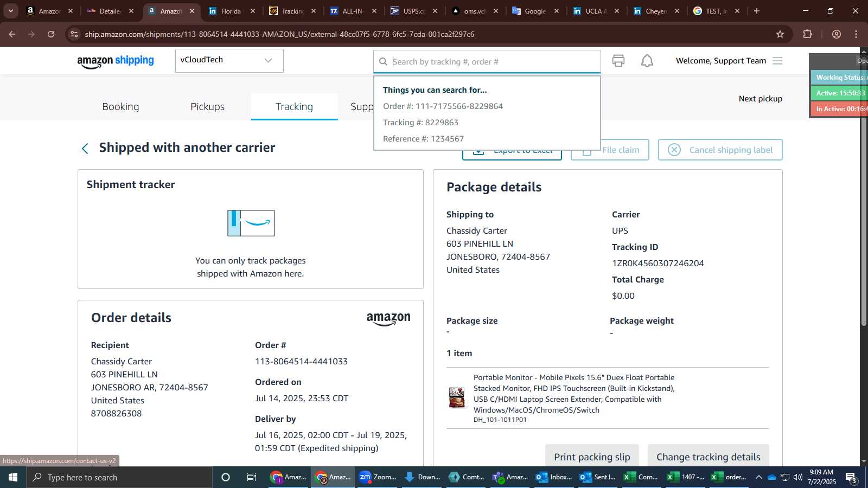Open the hamburger menu beside Welcome text
The width and height of the screenshot is (868, 488).
(777, 61)
